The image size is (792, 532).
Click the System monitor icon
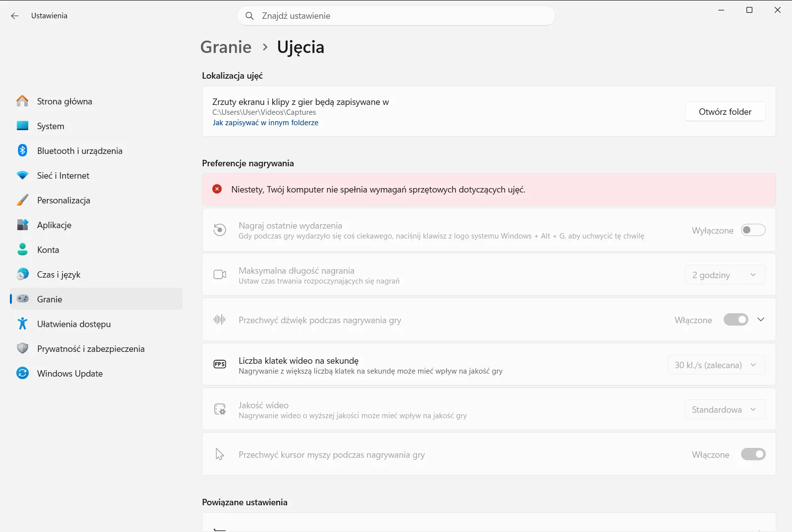pyautogui.click(x=22, y=126)
